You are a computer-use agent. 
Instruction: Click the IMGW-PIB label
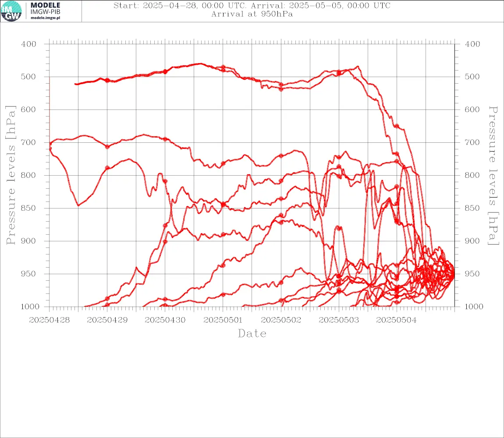[x=45, y=12]
